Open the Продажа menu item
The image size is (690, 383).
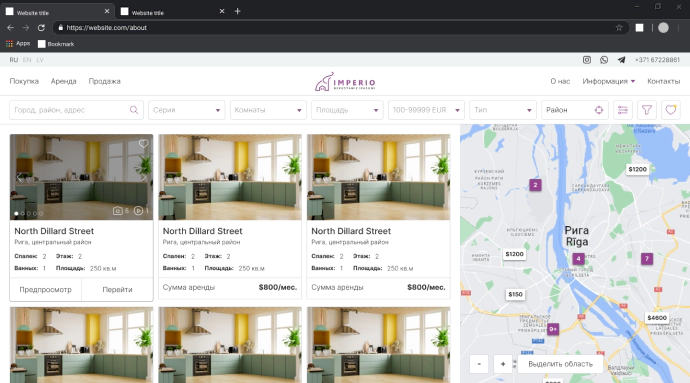[104, 81]
